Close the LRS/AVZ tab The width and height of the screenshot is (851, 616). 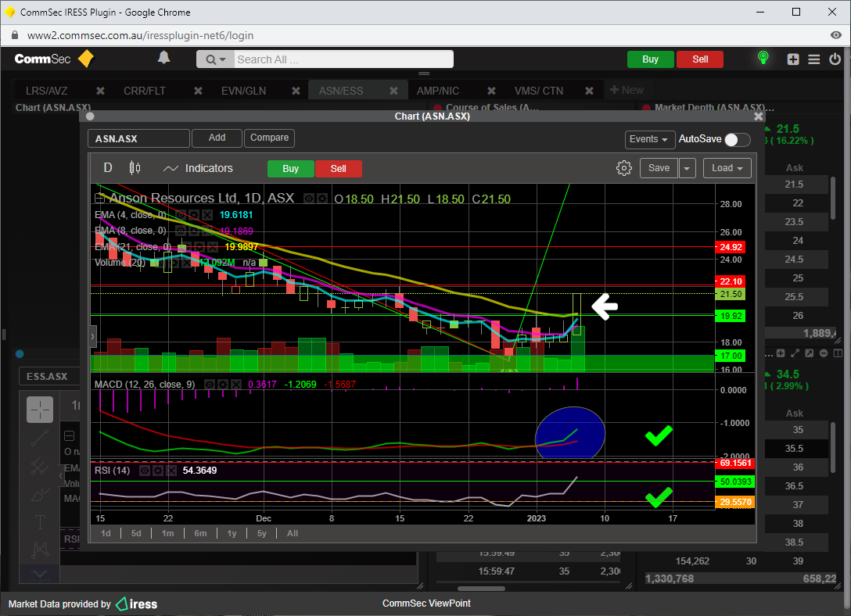[100, 91]
